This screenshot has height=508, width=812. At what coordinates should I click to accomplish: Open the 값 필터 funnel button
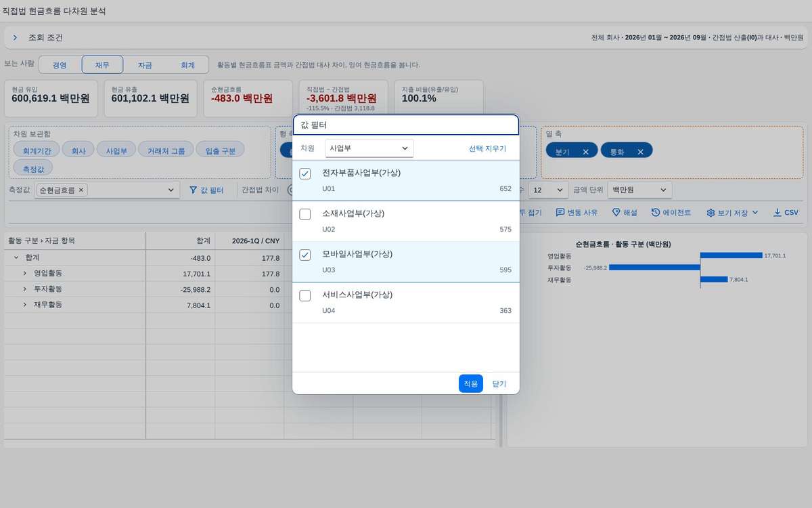[x=206, y=191]
